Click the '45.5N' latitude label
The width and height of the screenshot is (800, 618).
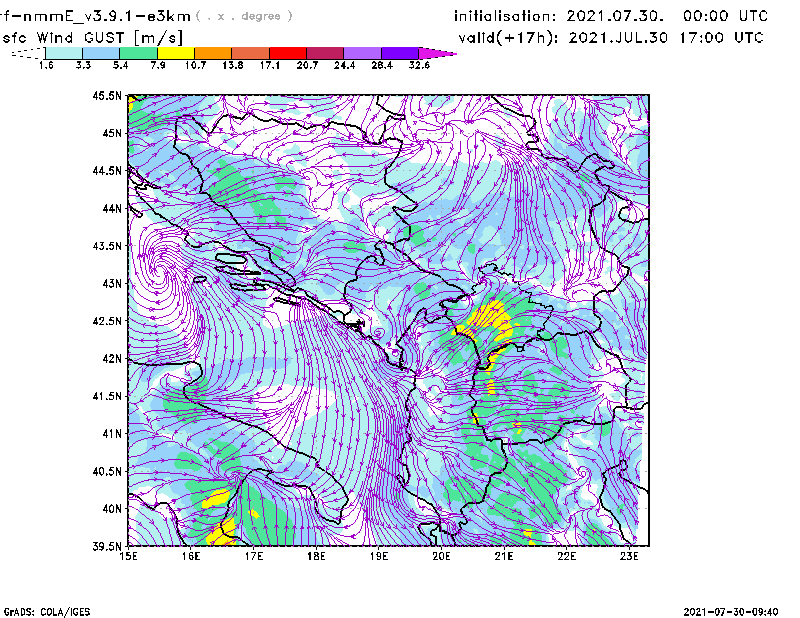click(x=107, y=95)
